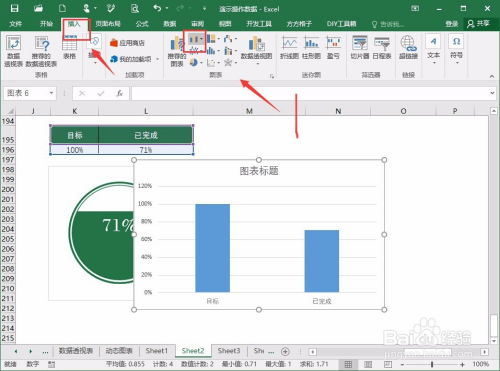The width and height of the screenshot is (500, 371).
Task: Open the Name Box dropdown showing 图表 6
Action: [51, 93]
